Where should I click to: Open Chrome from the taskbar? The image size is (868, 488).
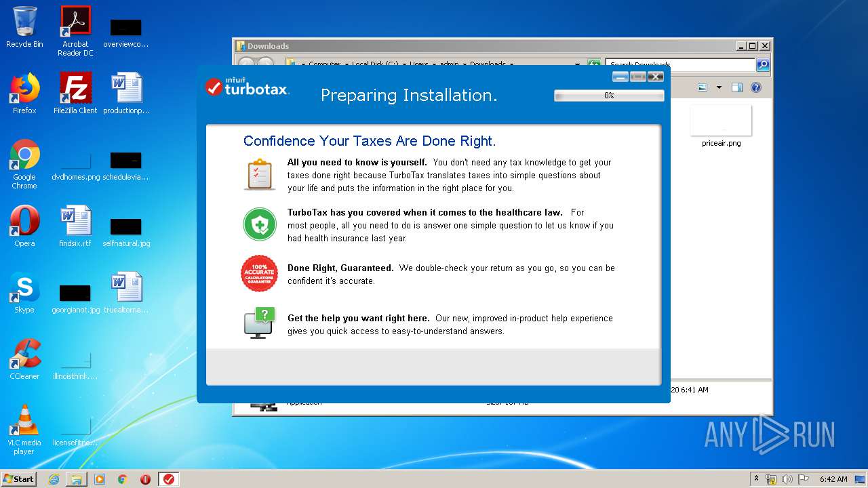coord(123,479)
